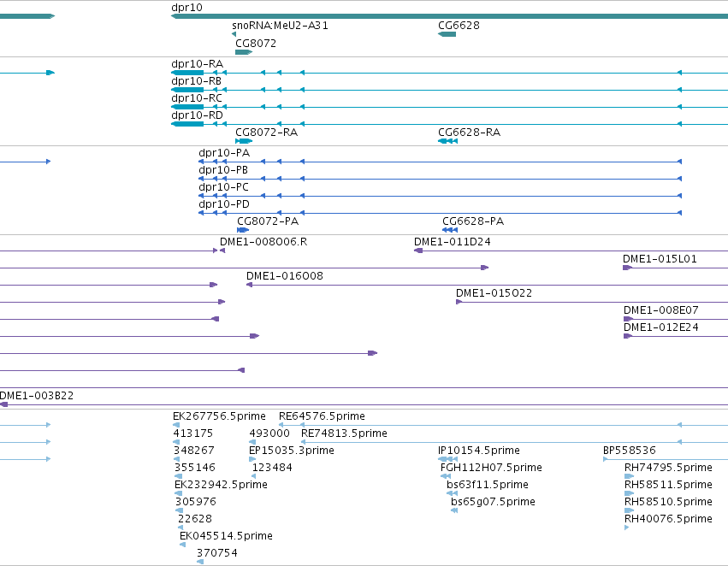Click the dpr10 gene label
The width and height of the screenshot is (728, 566).
coord(186,8)
